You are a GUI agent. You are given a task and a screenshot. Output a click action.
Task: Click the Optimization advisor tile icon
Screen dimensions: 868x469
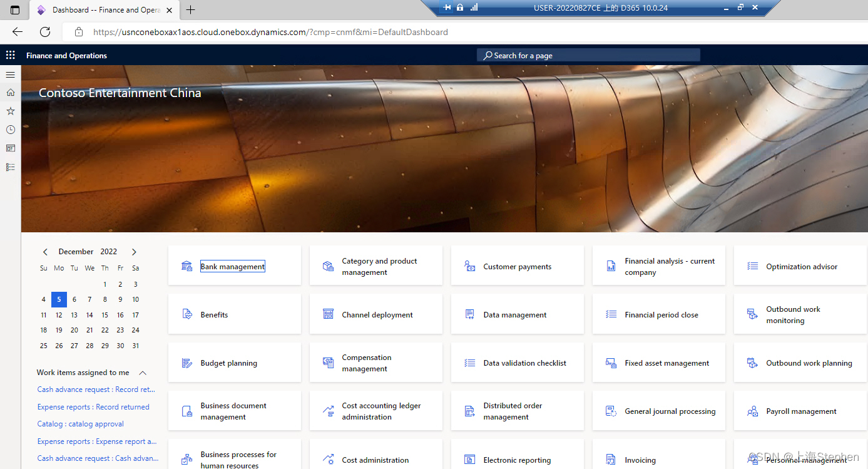click(752, 266)
